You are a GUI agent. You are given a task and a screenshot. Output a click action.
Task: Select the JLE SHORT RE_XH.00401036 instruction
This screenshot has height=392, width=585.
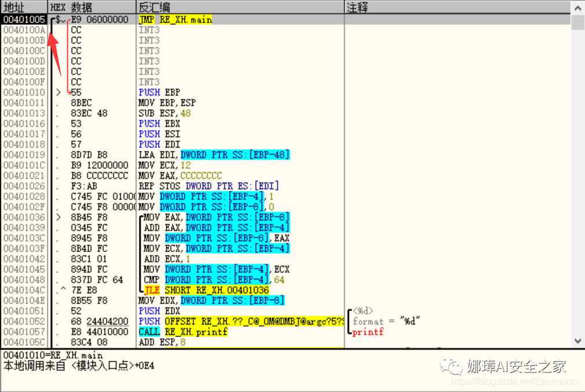pos(207,290)
